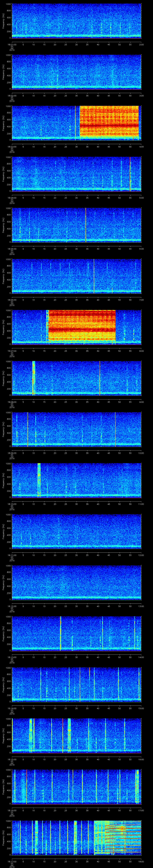153x868 pixels.
Task: Click the red line near 23 s in the 18:15:00 panel
Action: [x=63, y=736]
